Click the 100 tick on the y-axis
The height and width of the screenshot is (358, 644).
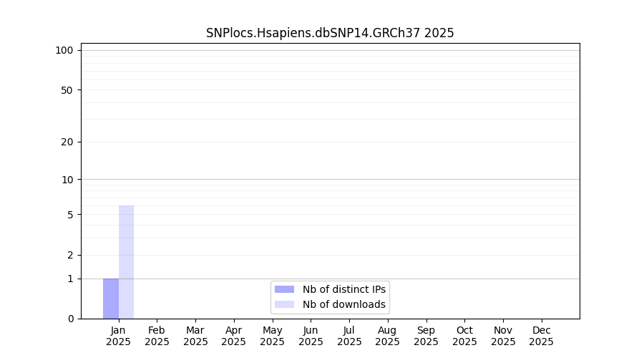[64, 50]
